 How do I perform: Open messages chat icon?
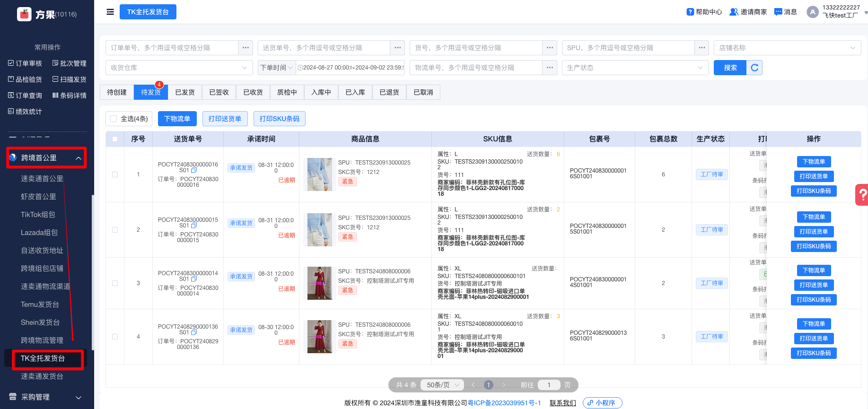tap(778, 12)
